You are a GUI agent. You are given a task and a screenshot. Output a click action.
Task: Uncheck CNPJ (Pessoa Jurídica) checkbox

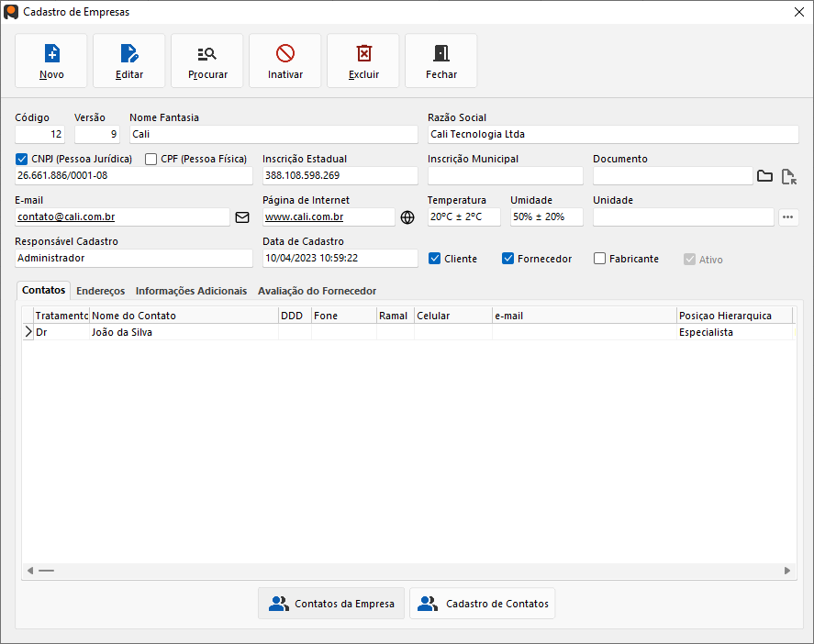[x=22, y=159]
